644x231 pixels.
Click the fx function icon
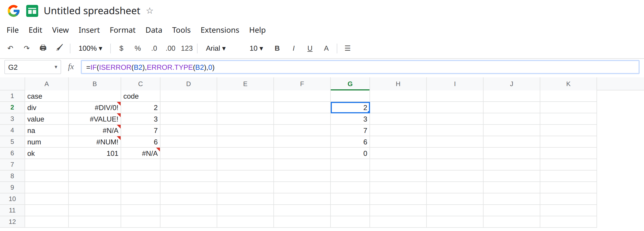click(71, 67)
